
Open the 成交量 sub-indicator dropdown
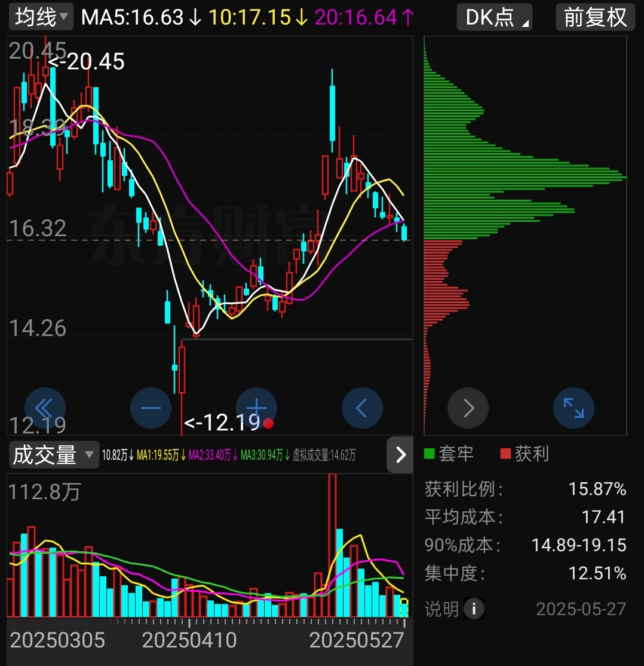click(54, 455)
